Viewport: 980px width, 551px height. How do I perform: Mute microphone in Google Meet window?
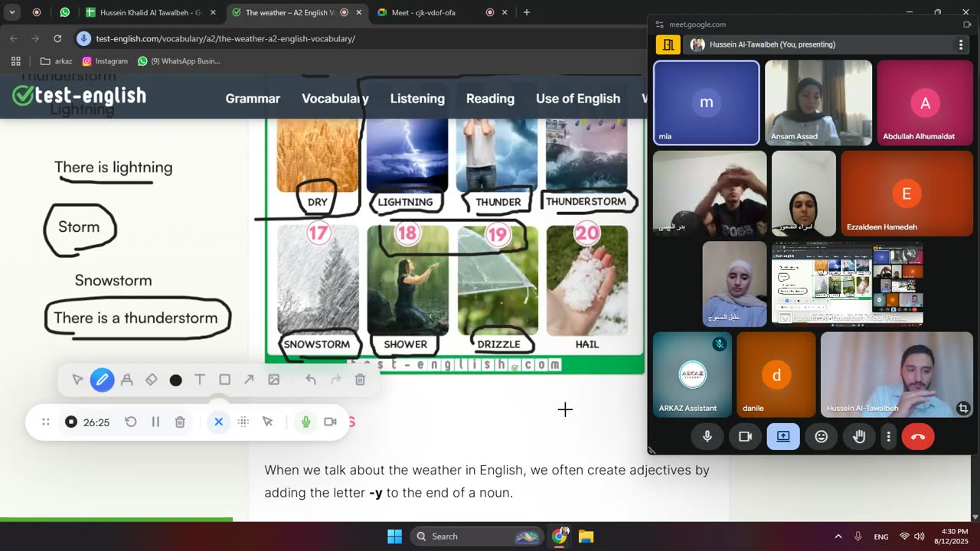click(x=707, y=436)
